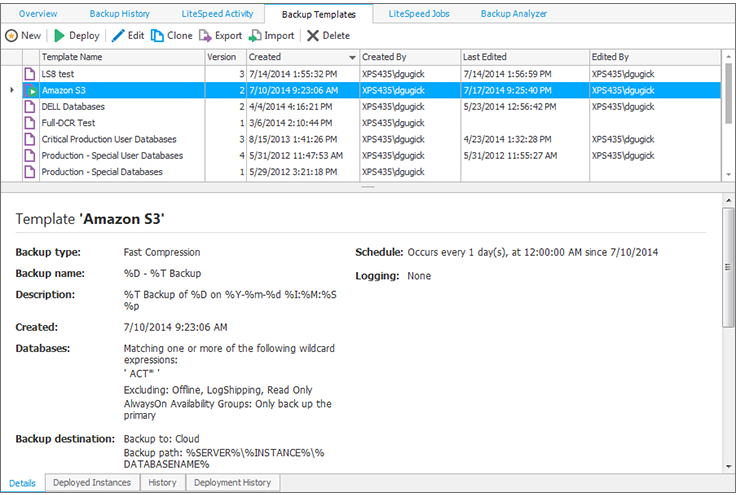
Task: Go to the LiteSpeed Jobs tab
Action: 419,14
